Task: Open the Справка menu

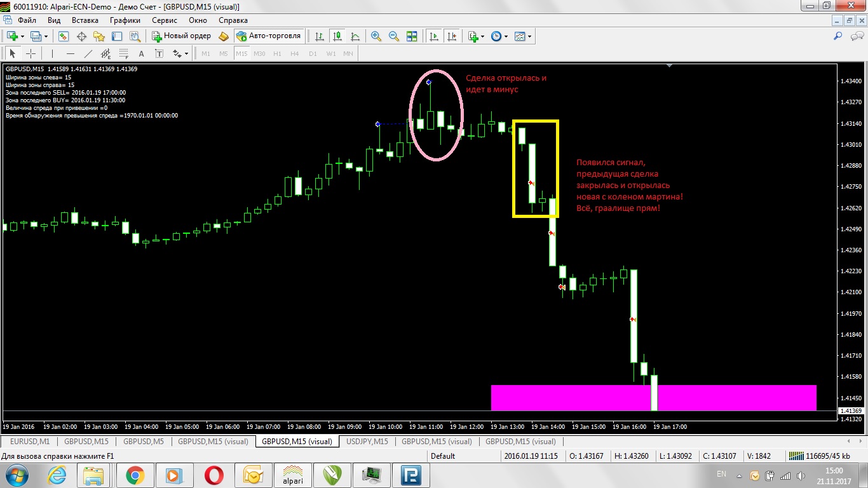Action: pyautogui.click(x=233, y=20)
